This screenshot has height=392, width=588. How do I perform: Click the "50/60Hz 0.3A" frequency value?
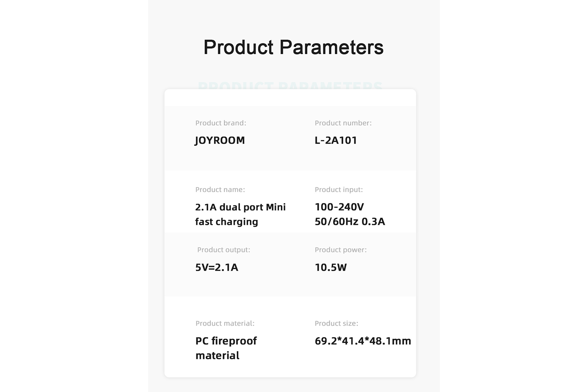(x=350, y=222)
